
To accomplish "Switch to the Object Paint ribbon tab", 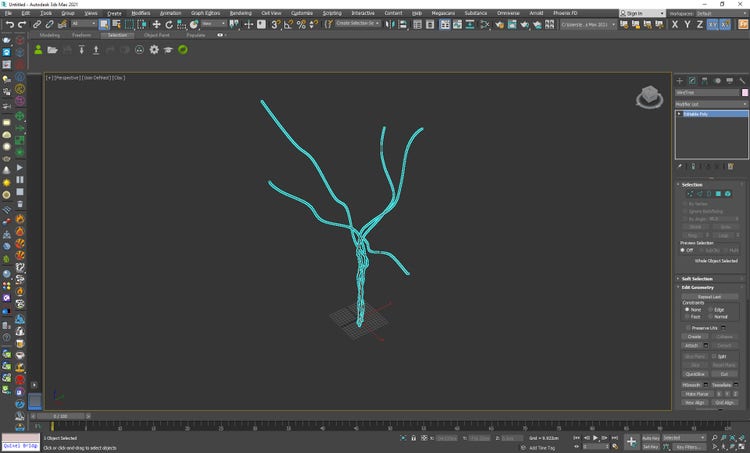I will pos(157,35).
